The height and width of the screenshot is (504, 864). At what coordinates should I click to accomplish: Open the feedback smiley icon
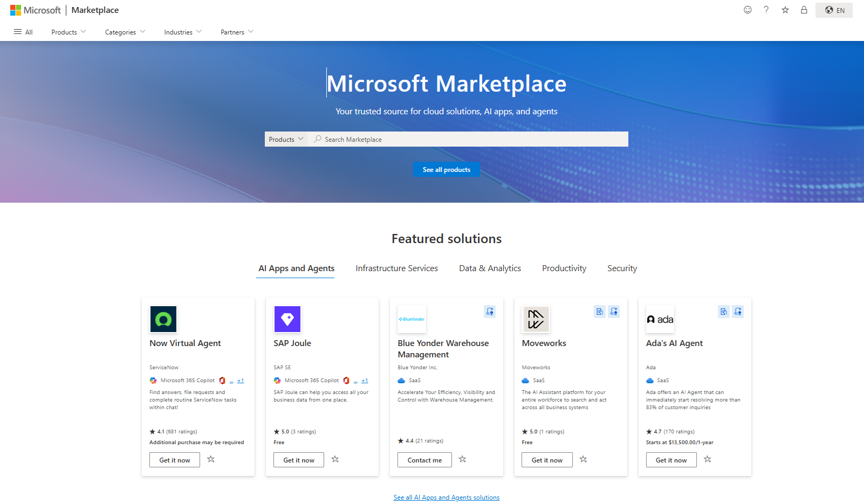[x=748, y=10]
